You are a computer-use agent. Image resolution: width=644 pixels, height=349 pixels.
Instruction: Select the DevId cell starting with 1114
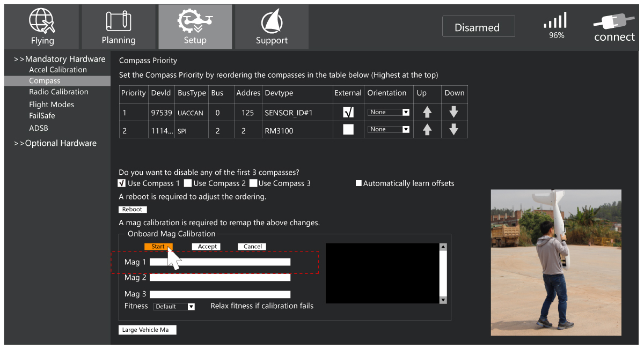pos(162,130)
